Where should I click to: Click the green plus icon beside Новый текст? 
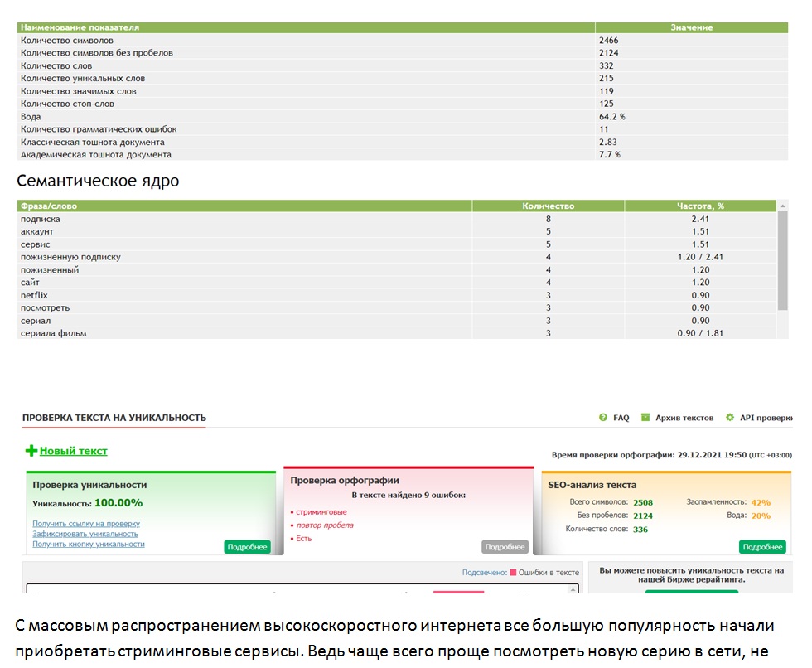pyautogui.click(x=31, y=451)
